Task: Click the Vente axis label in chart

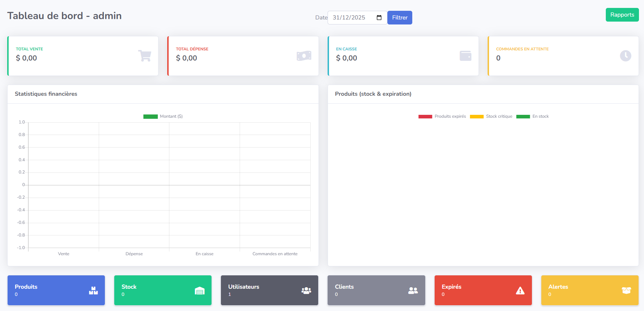Action: (x=64, y=254)
